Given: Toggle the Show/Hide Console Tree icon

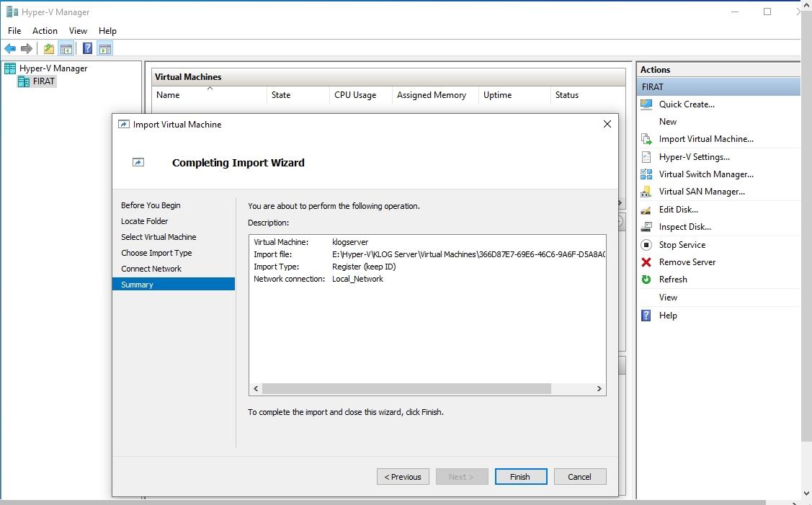Looking at the screenshot, I should [x=66, y=49].
